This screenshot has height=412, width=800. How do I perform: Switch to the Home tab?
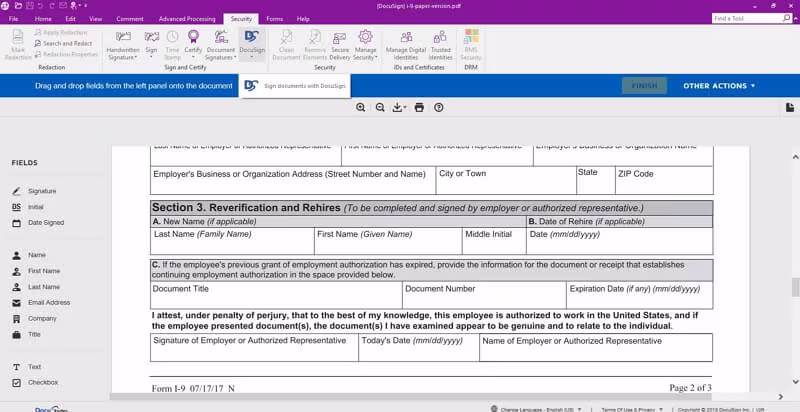coord(43,19)
